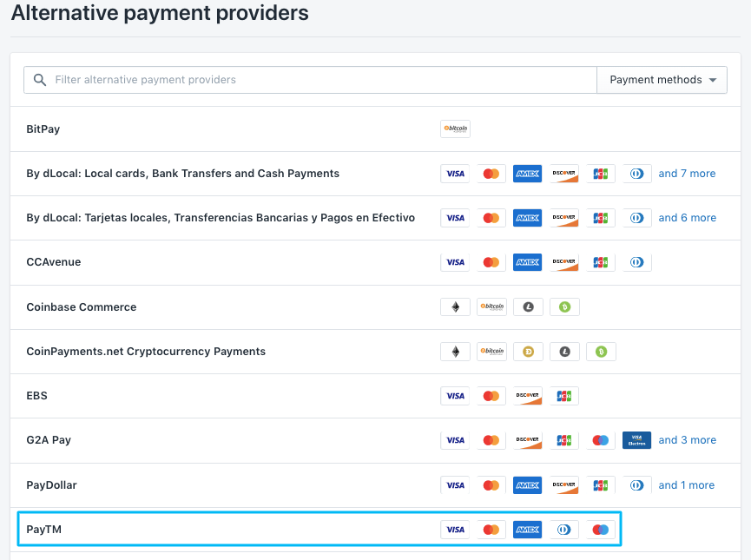Click Mastercard icon in PayTM row
This screenshot has height=560, width=751.
(x=491, y=530)
